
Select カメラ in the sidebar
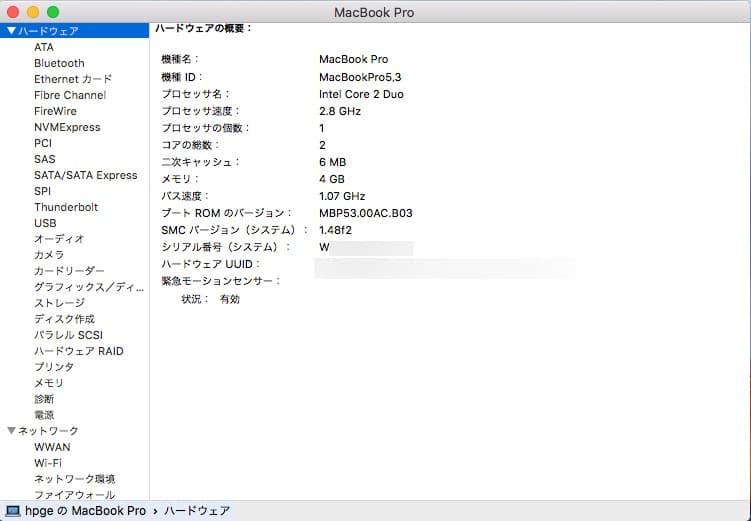tap(49, 255)
